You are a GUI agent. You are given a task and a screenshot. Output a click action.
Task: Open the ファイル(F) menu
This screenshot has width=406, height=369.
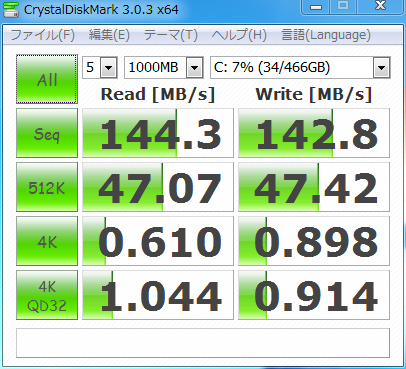(x=43, y=35)
